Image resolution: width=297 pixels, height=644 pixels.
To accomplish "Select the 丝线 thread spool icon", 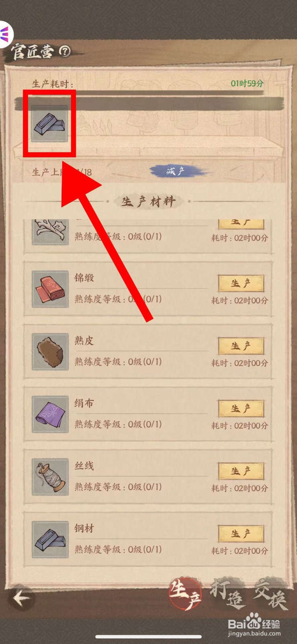I will point(50,477).
